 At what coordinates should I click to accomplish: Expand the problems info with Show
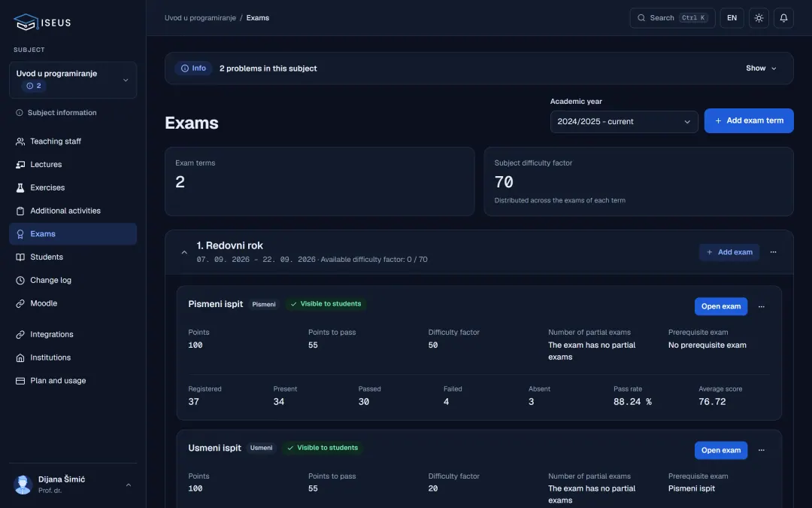click(x=761, y=68)
